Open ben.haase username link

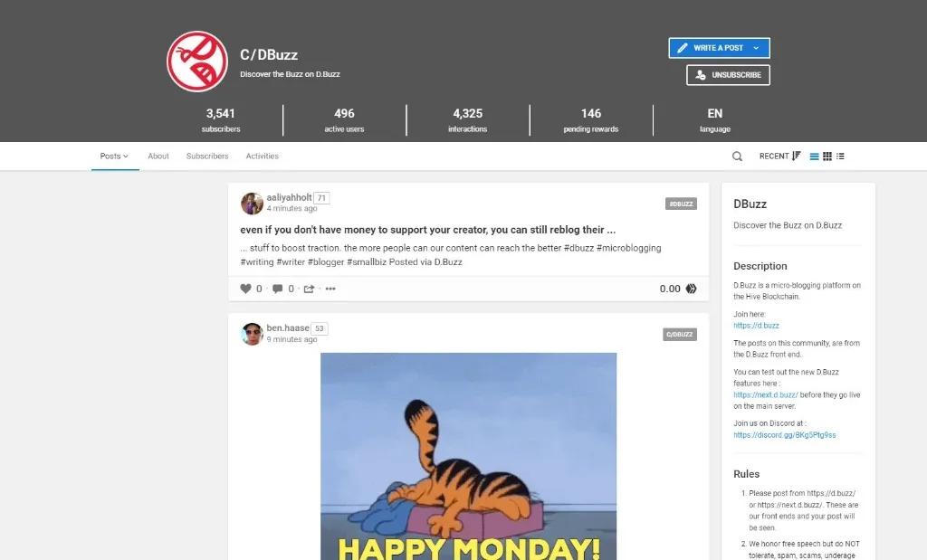[x=288, y=327]
